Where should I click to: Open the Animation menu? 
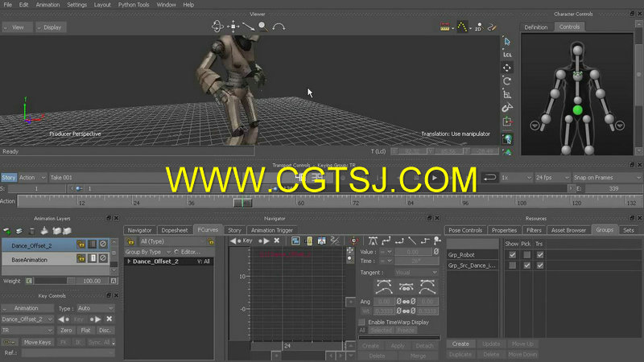[x=47, y=5]
